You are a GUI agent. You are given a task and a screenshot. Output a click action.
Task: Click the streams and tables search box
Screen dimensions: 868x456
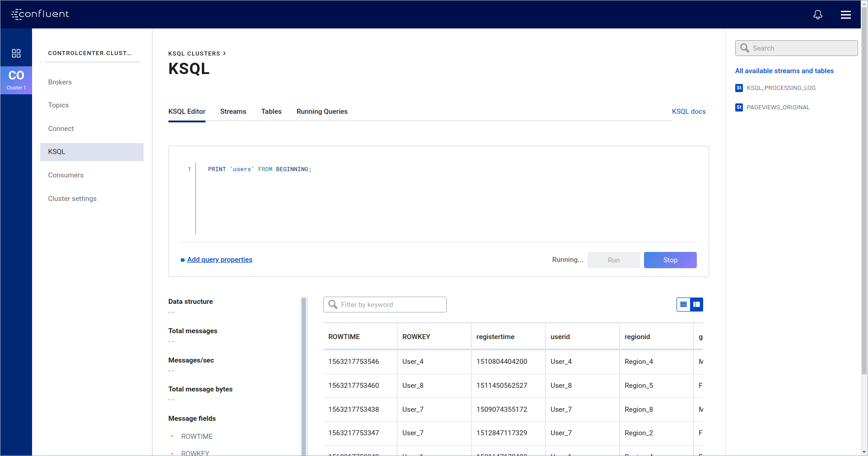tap(802, 48)
